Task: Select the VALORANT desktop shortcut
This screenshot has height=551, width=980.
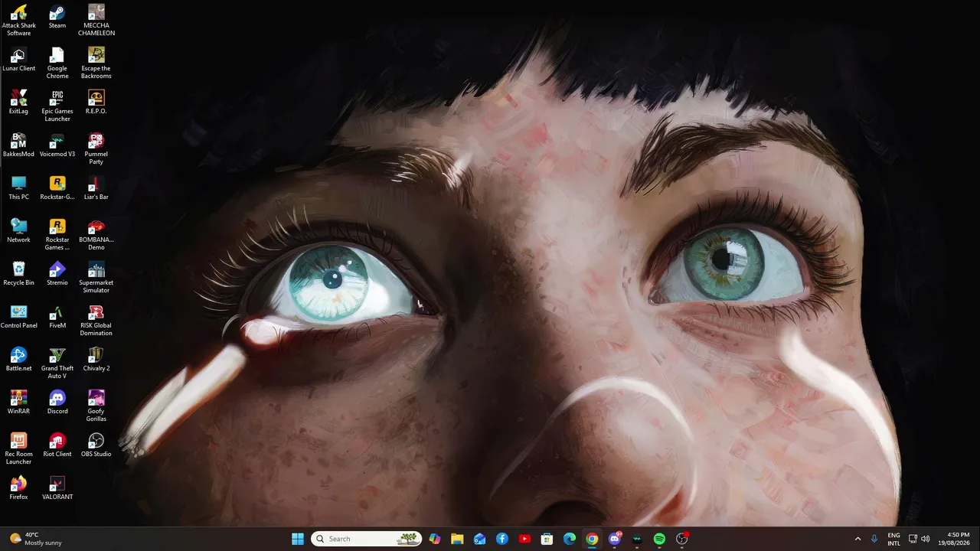Action: (x=57, y=488)
